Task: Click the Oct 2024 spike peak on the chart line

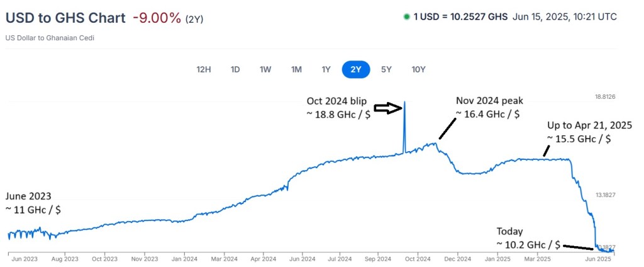Action: point(404,102)
